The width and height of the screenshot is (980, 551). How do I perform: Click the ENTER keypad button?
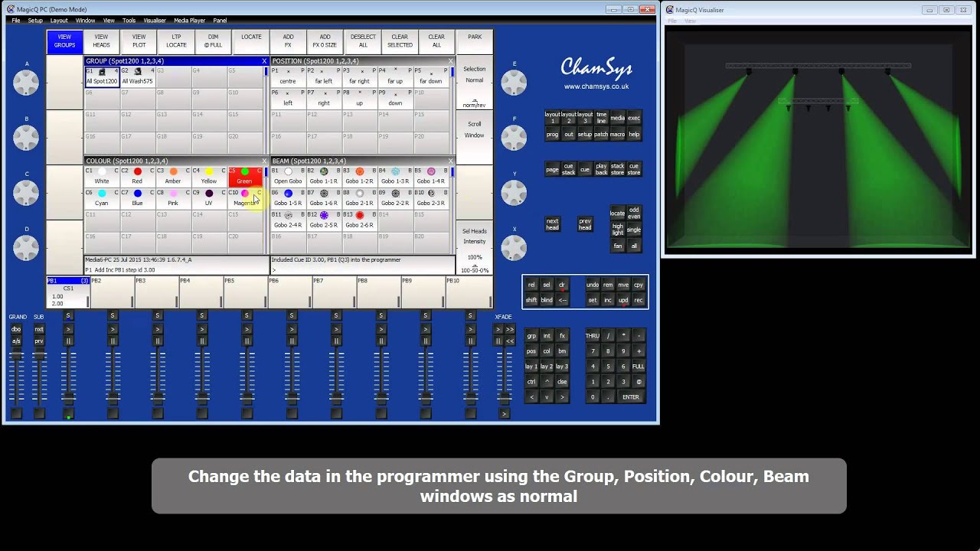[631, 397]
